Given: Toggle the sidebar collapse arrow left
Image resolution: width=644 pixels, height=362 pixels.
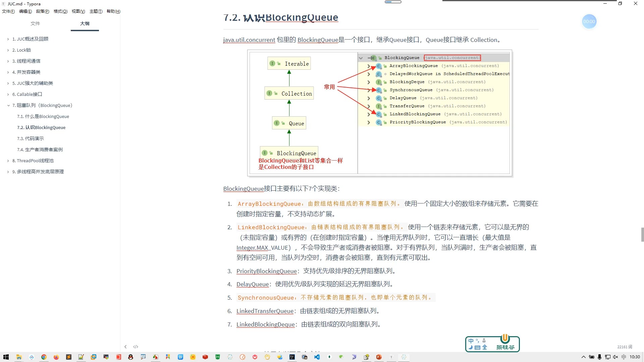Looking at the screenshot, I should (x=126, y=347).
